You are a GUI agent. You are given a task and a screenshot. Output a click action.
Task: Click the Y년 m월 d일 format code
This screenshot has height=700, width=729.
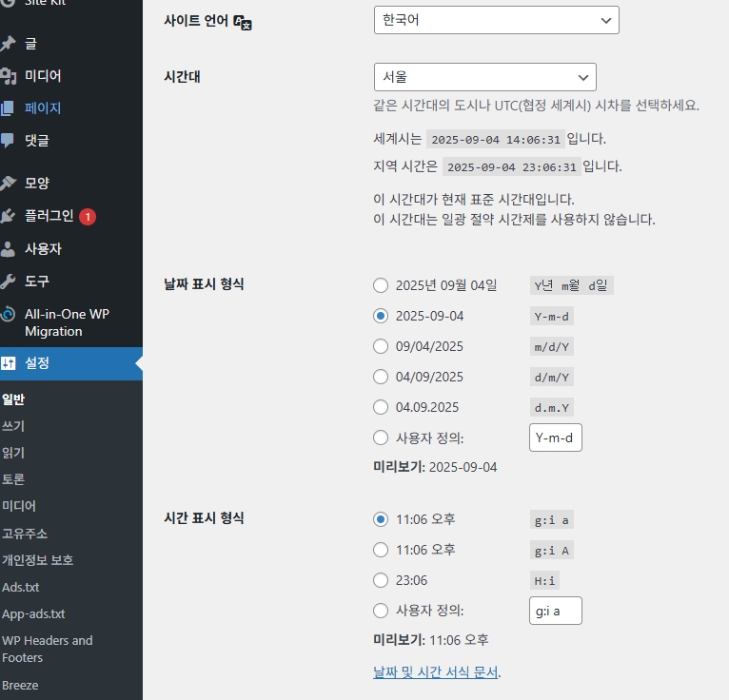click(x=571, y=285)
